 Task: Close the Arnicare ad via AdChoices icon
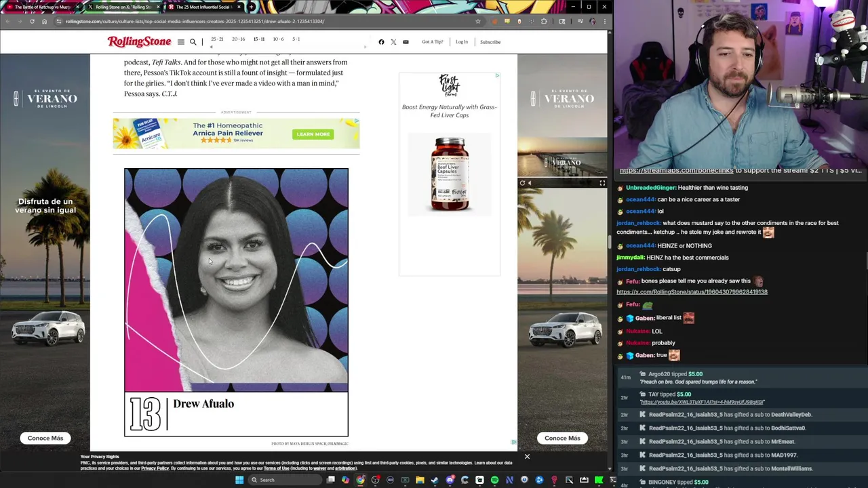pos(357,121)
